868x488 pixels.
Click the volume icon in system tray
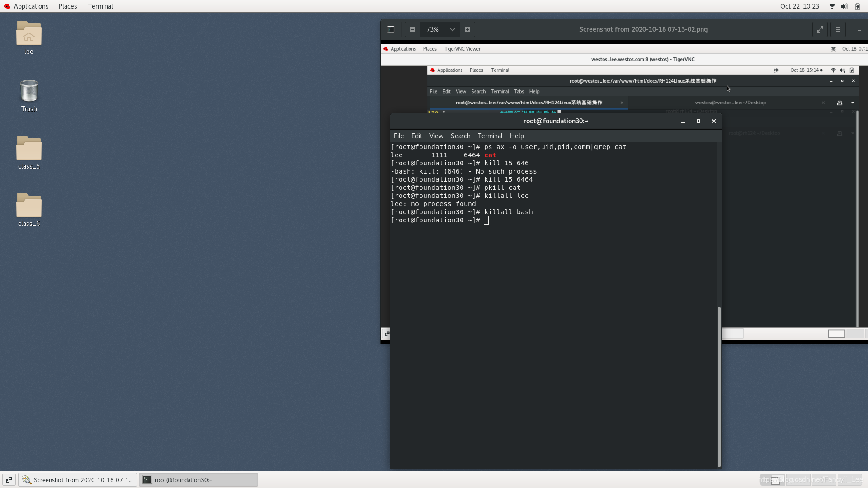(x=844, y=6)
